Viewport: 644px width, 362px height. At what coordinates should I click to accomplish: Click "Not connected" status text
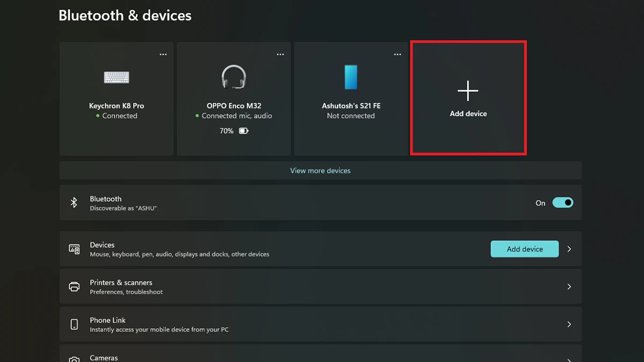pos(351,116)
